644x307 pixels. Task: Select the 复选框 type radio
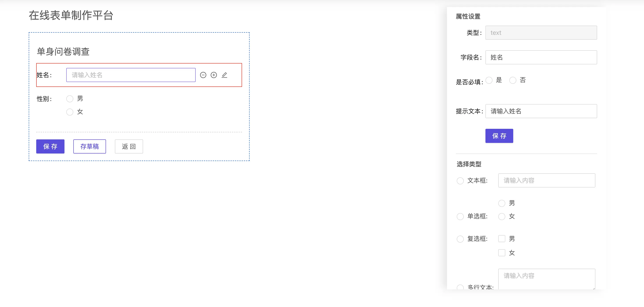[x=460, y=239]
